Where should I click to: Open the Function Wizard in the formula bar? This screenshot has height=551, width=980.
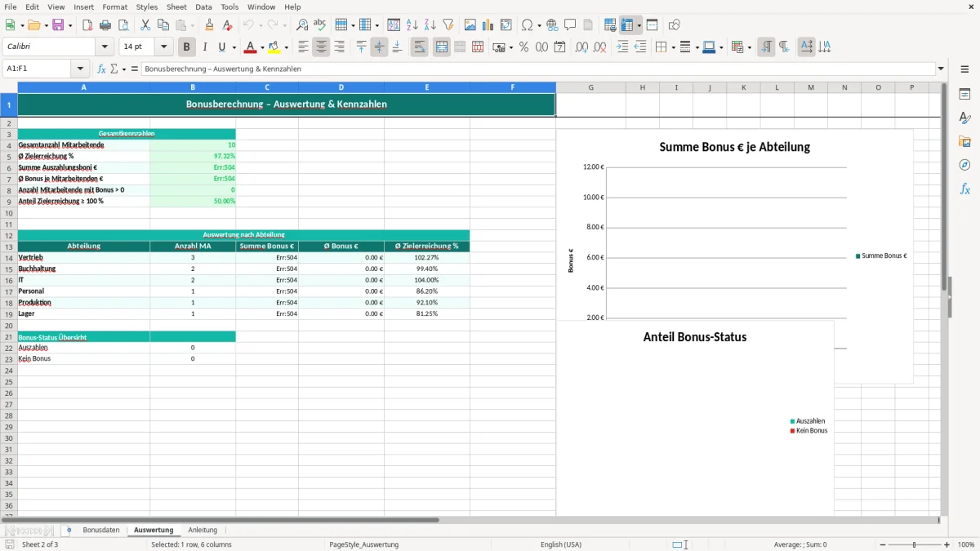point(102,69)
